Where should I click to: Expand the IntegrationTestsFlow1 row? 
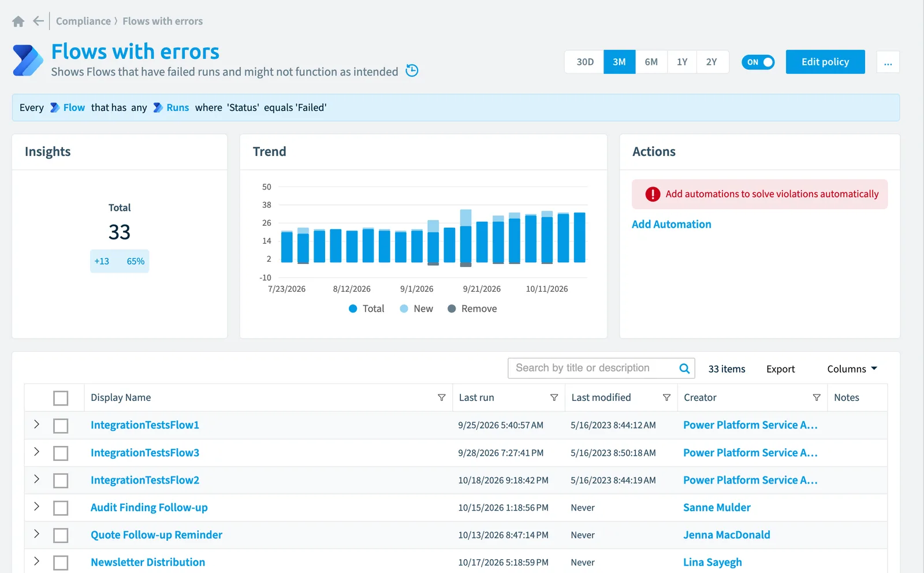coord(37,424)
